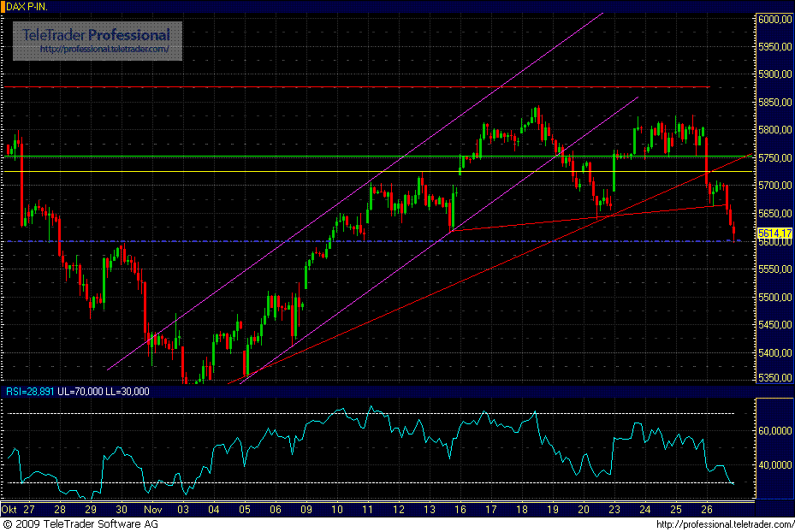The width and height of the screenshot is (795, 532).
Task: Select the RSI panel header bar
Action: pyautogui.click(x=342, y=392)
